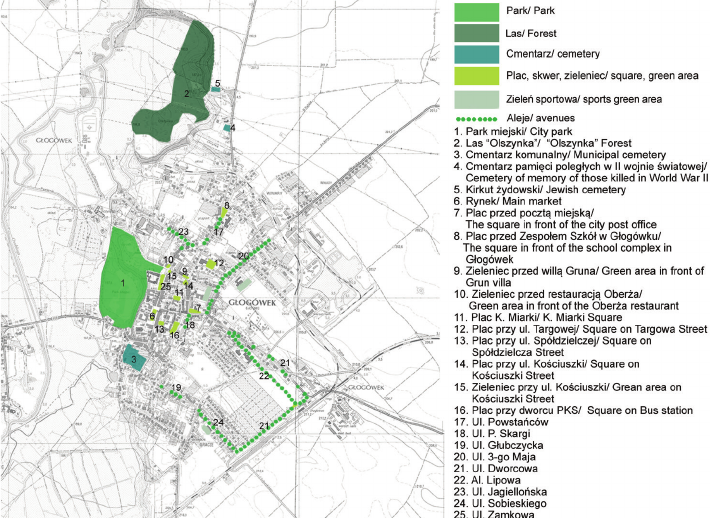Click legend entry '17. Ul. Powstańców'
Image resolution: width=710 pixels, height=518 pixels.
tap(501, 422)
